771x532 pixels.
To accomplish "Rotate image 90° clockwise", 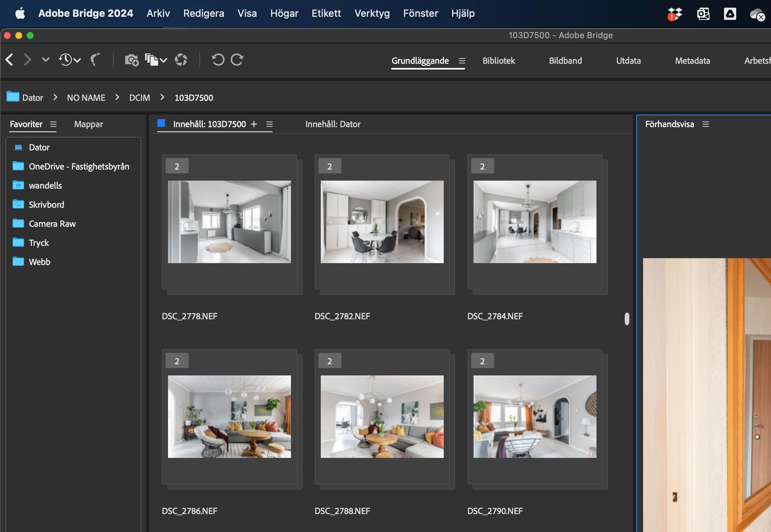I will click(237, 60).
